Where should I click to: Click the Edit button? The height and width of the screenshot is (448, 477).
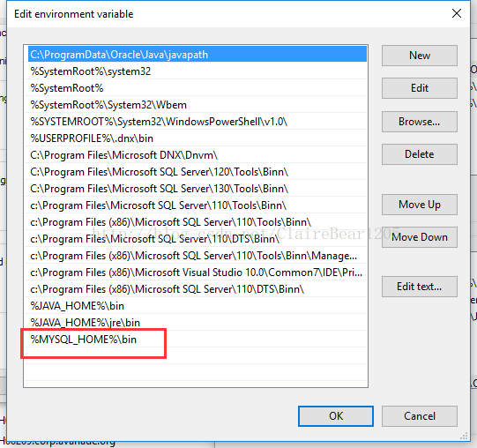pyautogui.click(x=419, y=88)
